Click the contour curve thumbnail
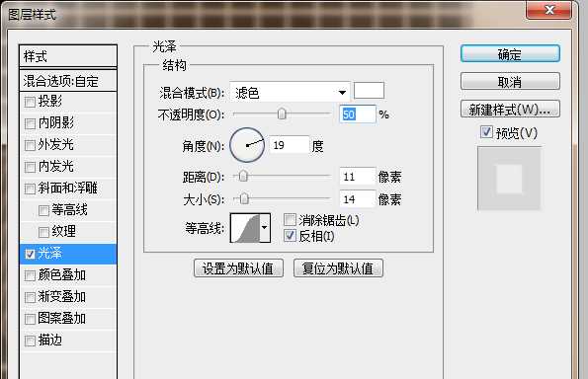The width and height of the screenshot is (588, 379). click(x=245, y=228)
